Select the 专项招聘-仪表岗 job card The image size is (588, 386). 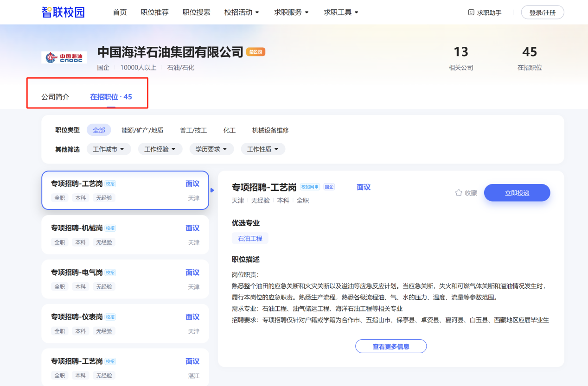point(125,323)
